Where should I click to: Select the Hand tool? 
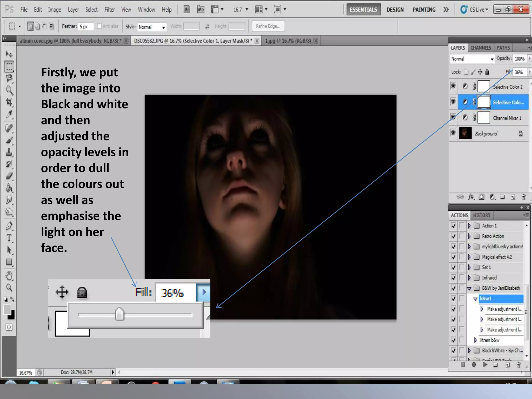(9, 276)
